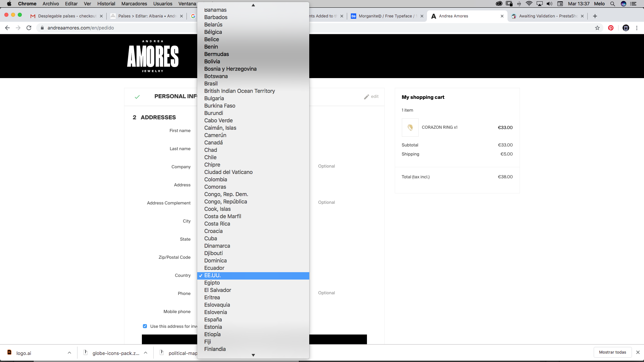
Task: Toggle Use this address for invoice checkbox
Action: [x=145, y=326]
